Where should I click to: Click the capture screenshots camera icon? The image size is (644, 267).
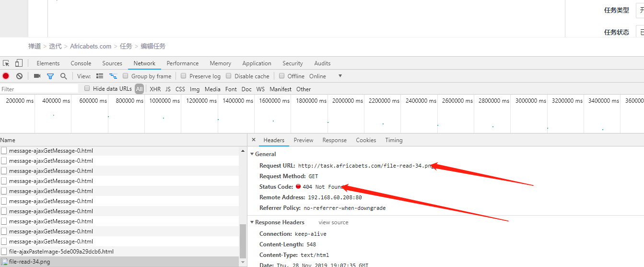tap(37, 76)
